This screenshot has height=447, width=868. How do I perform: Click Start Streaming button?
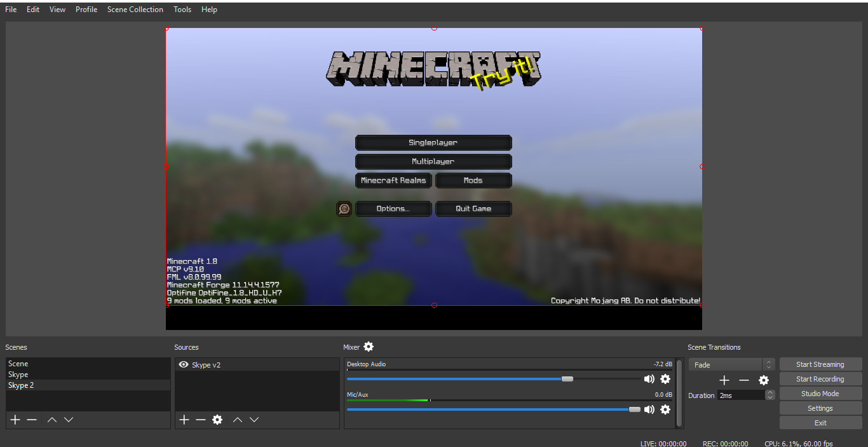click(x=820, y=364)
